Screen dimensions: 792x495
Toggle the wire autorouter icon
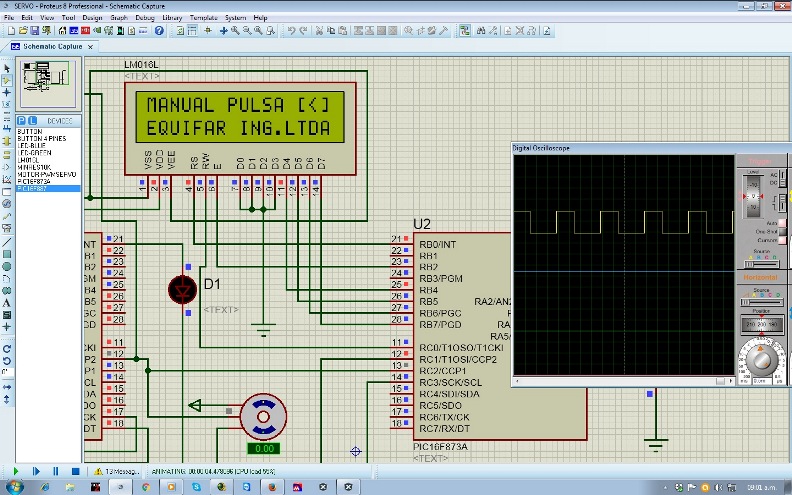[465, 31]
